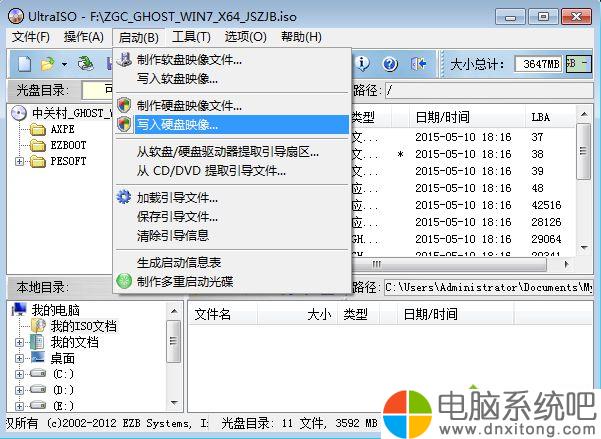601x439 pixels.
Task: Select the (D:) drive
Action: (53, 390)
